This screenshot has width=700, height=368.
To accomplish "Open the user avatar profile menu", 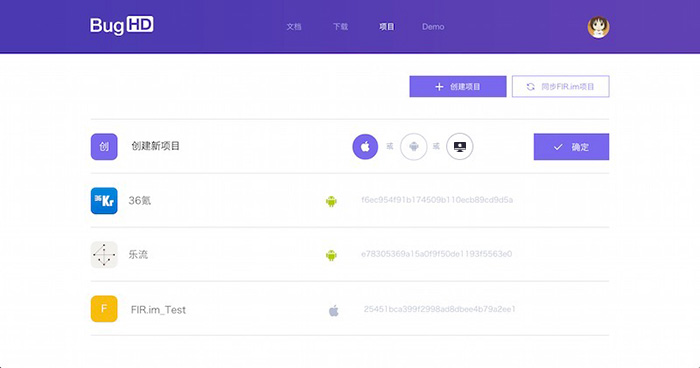I will (598, 27).
